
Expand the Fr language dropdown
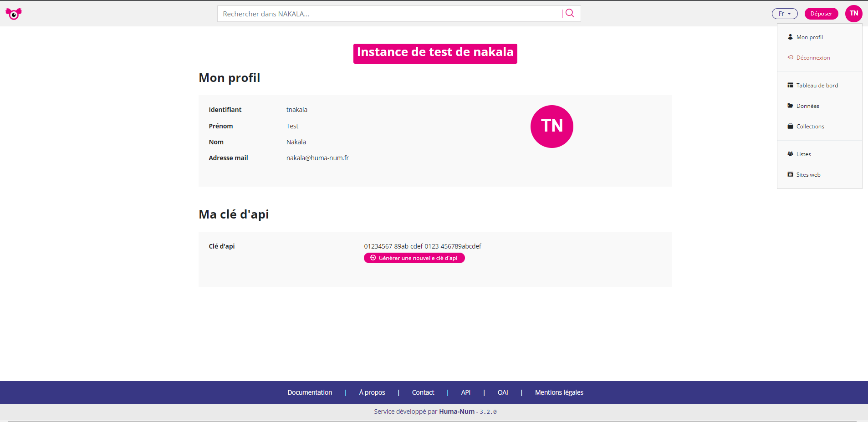(784, 14)
